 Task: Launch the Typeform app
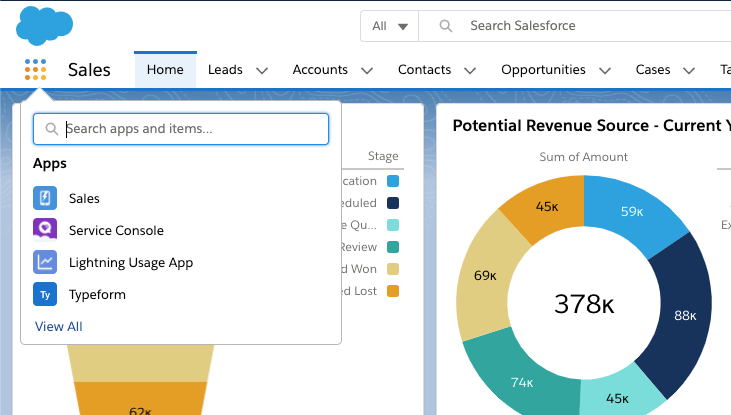coord(181,294)
